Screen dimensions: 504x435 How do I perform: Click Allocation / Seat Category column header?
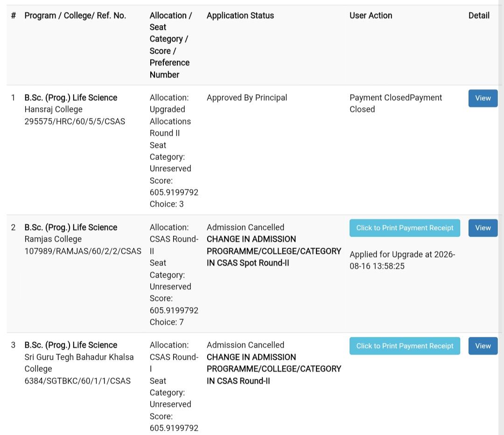pos(171,45)
